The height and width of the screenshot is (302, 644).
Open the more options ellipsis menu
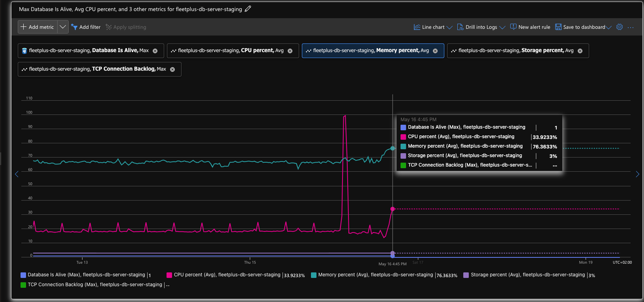click(631, 27)
